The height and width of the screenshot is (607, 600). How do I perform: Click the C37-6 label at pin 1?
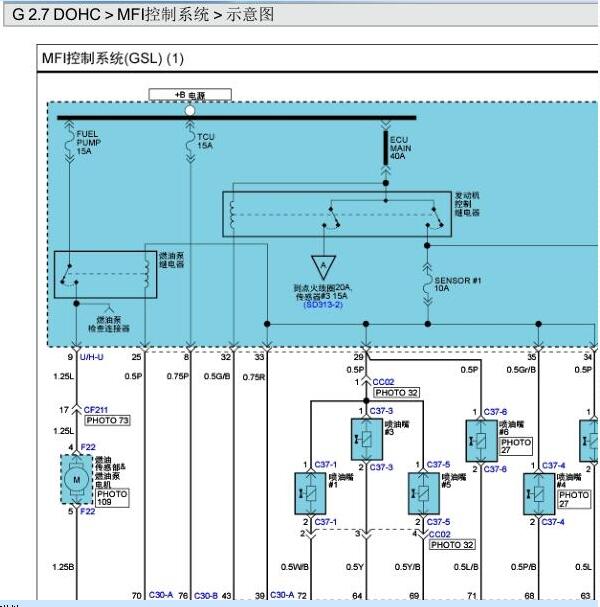click(495, 412)
